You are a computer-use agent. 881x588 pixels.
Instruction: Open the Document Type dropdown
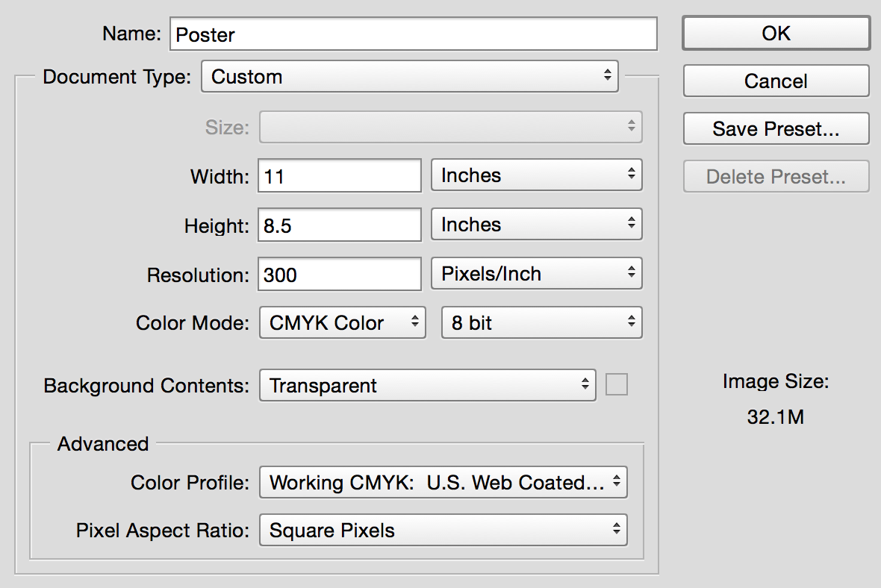click(409, 76)
